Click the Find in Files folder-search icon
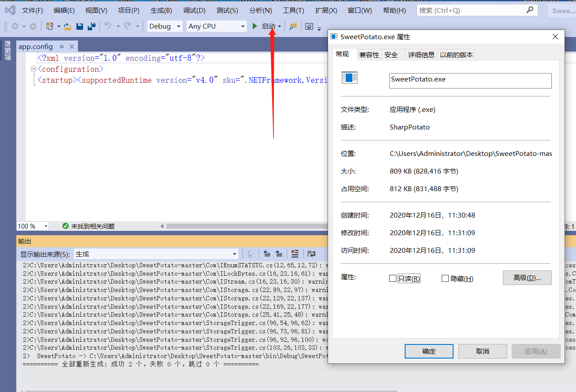 292,26
